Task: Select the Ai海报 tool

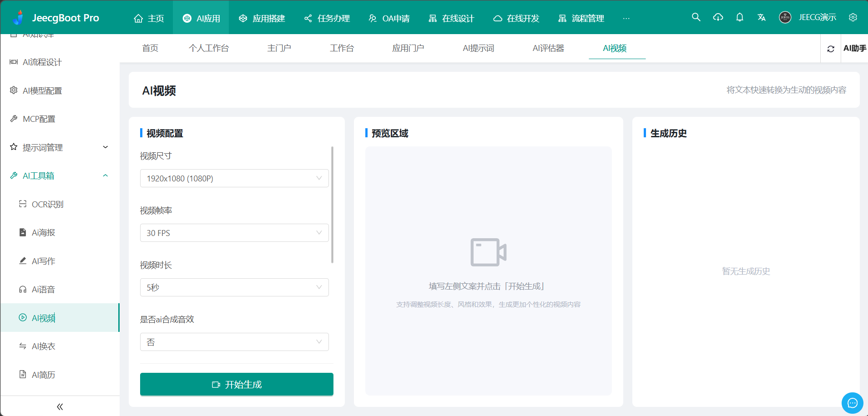Action: tap(43, 232)
